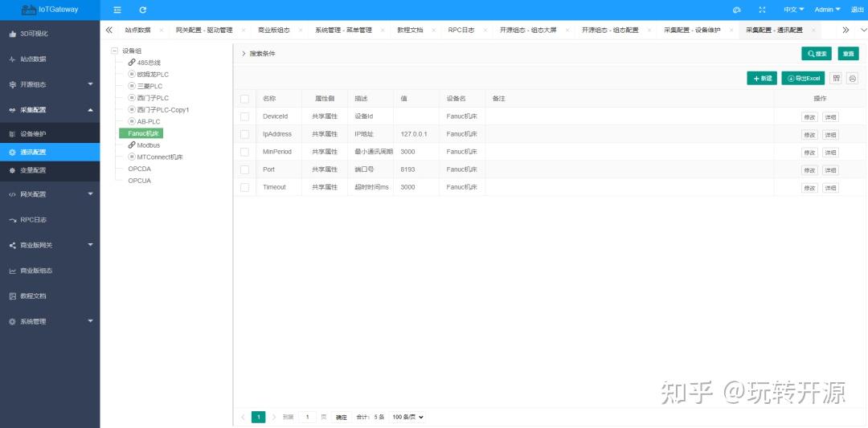Select MTConnect机床 tree node

159,157
